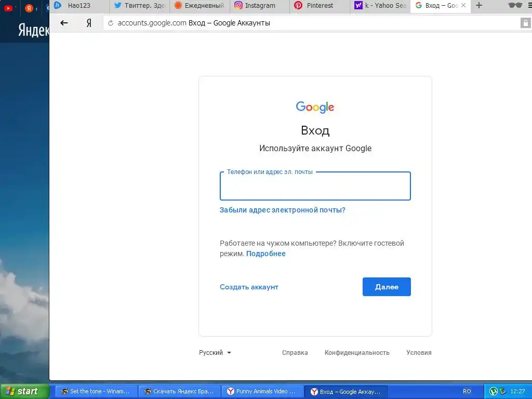Viewport: 532px width, 399px height.
Task: Open the Справка footer link
Action: (x=295, y=353)
